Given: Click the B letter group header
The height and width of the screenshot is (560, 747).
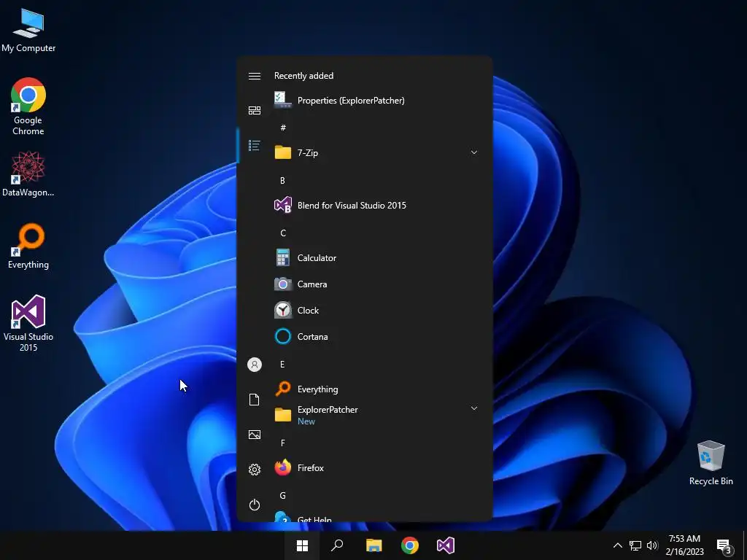Looking at the screenshot, I should [x=282, y=181].
